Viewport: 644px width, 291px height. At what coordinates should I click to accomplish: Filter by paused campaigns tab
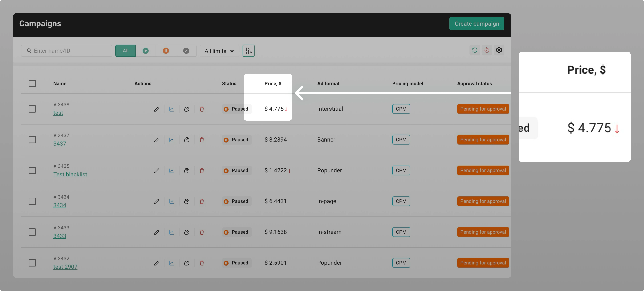click(166, 51)
